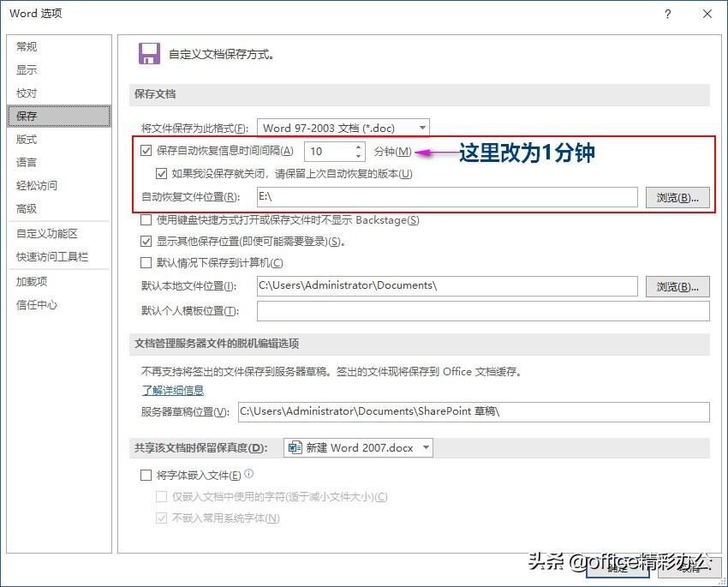The image size is (728, 587).
Task: Close the Word 选项 dialog
Action: point(707,14)
